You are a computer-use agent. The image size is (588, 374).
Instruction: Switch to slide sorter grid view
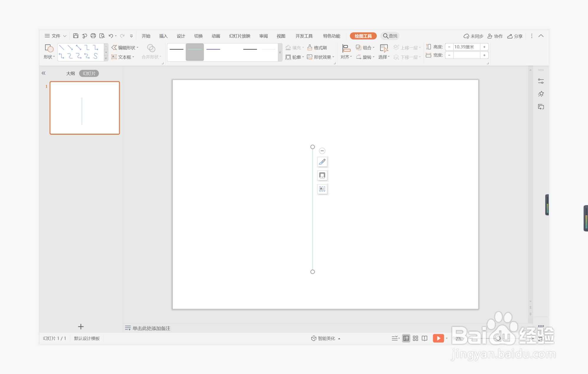[415, 338]
